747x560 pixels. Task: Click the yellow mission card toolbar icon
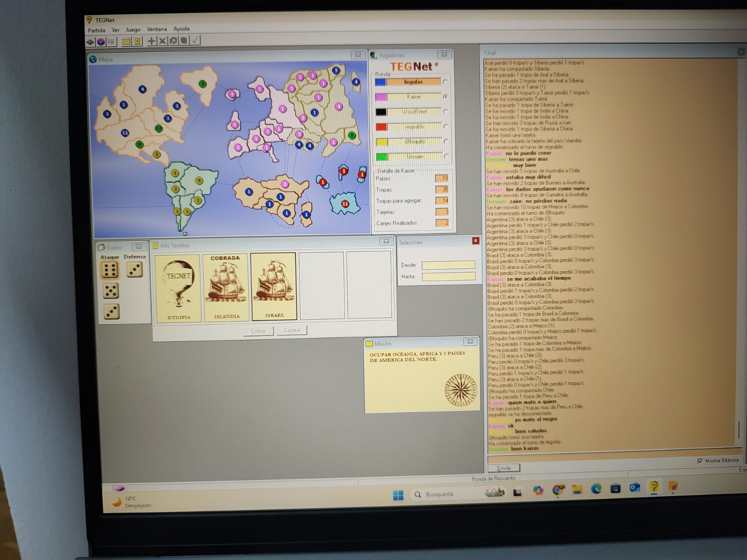coord(126,42)
